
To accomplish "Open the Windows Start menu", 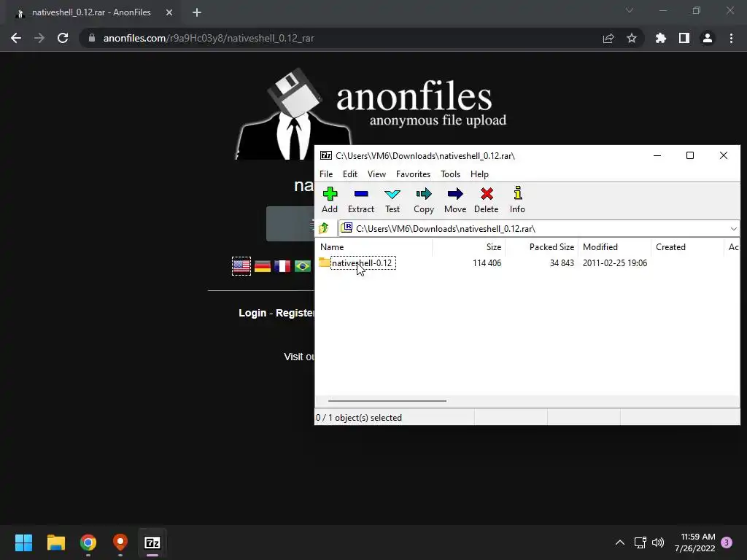I will point(23,542).
